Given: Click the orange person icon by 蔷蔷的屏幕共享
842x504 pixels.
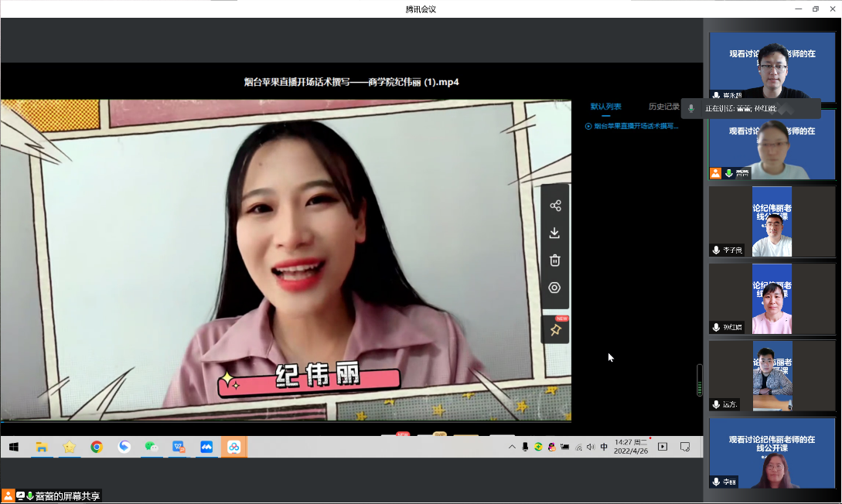Looking at the screenshot, I should [8, 495].
